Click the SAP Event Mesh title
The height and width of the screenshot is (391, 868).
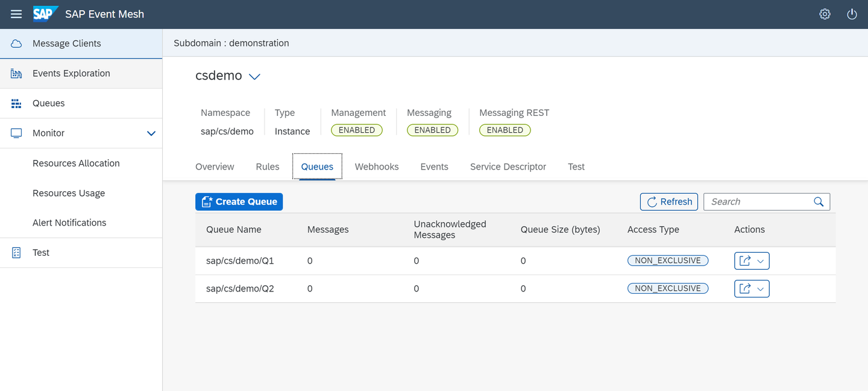(105, 14)
